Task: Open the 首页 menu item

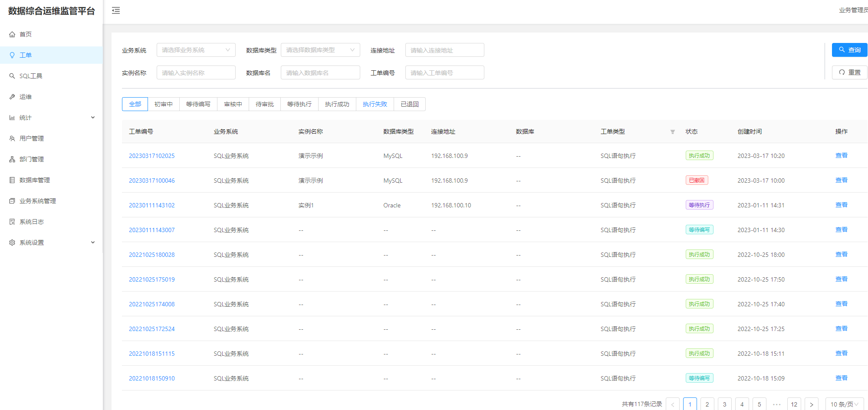Action: (x=51, y=34)
